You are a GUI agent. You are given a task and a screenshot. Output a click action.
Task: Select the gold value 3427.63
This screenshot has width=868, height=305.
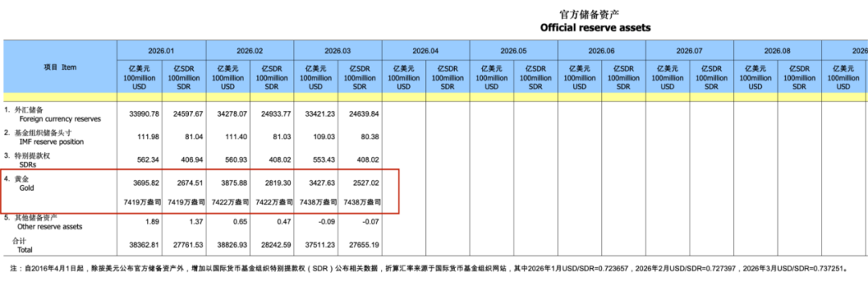pyautogui.click(x=322, y=183)
